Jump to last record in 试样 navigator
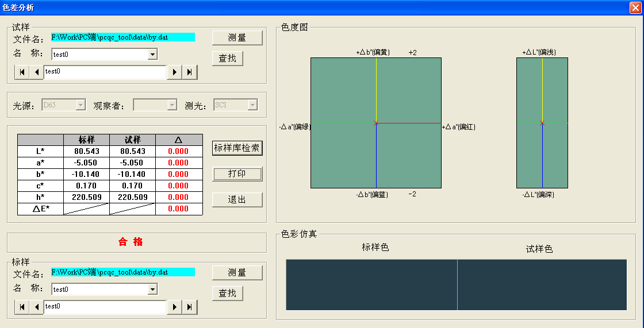 [x=189, y=72]
